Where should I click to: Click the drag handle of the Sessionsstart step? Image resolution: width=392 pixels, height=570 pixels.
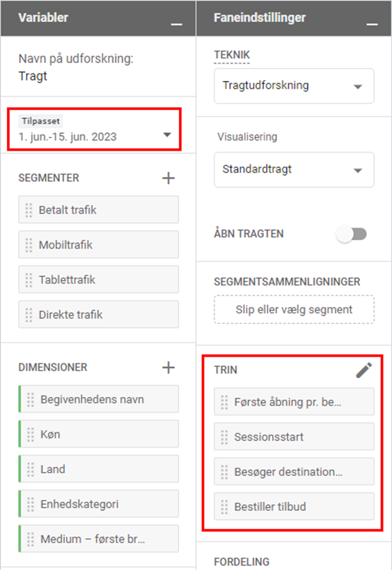(225, 436)
